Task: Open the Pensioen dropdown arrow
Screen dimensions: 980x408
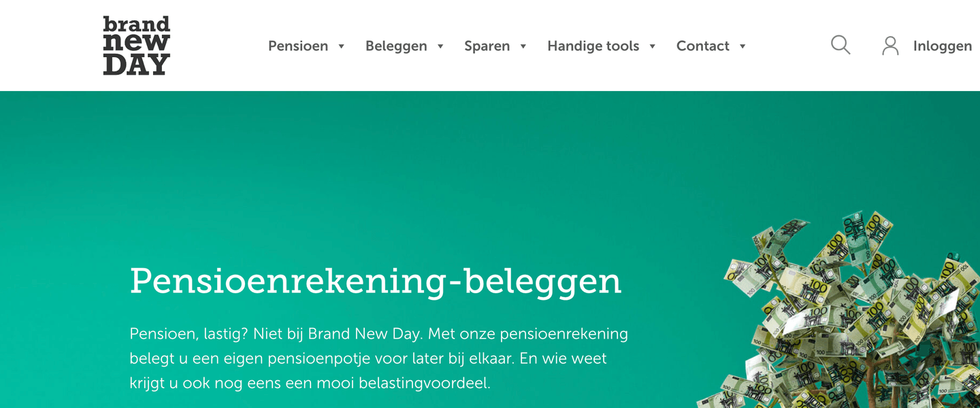Action: point(340,46)
